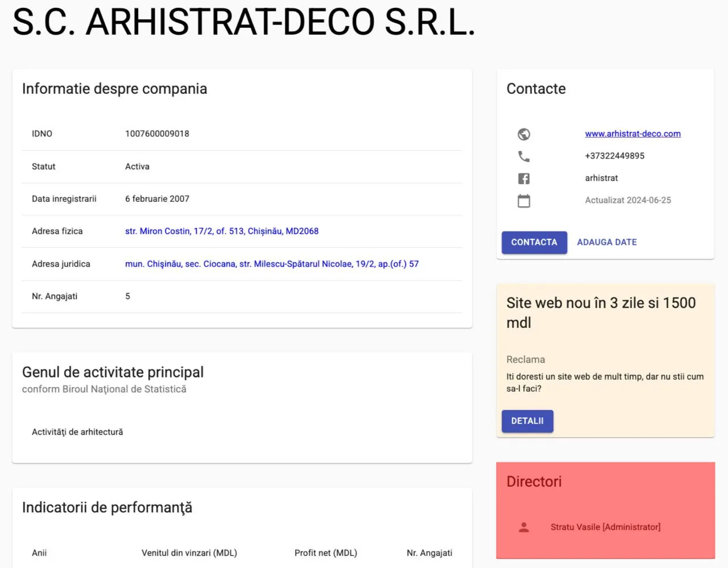The width and height of the screenshot is (728, 568).
Task: Click the Site web nou în 3 zile ad title
Action: 601,313
